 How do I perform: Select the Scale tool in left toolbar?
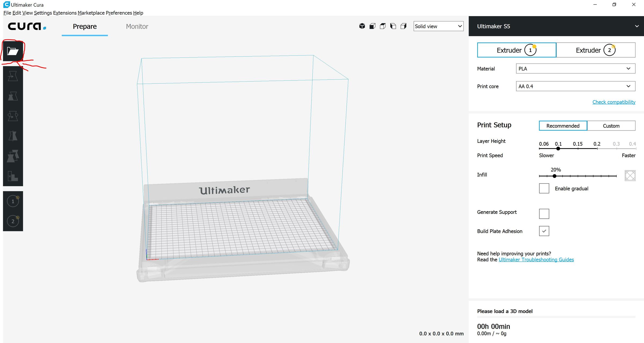pos(13,96)
